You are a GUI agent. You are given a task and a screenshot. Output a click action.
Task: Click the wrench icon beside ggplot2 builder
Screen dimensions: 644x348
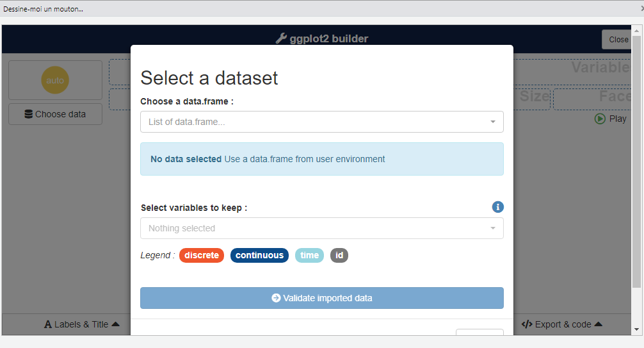coord(280,38)
